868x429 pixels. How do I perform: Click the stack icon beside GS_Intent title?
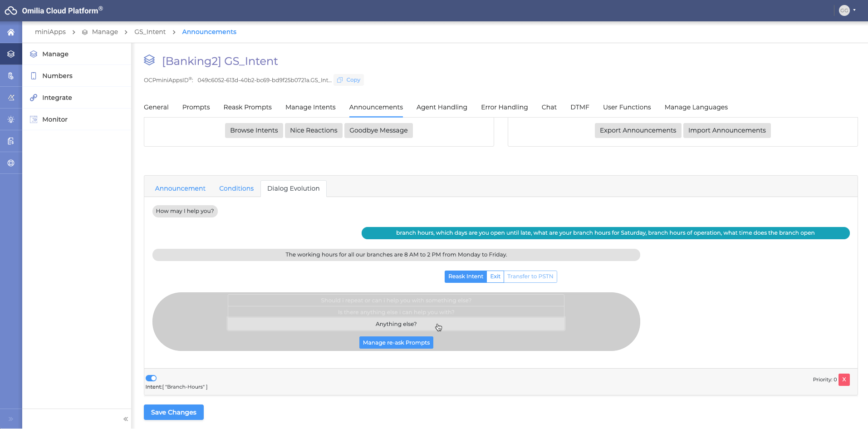pyautogui.click(x=149, y=60)
